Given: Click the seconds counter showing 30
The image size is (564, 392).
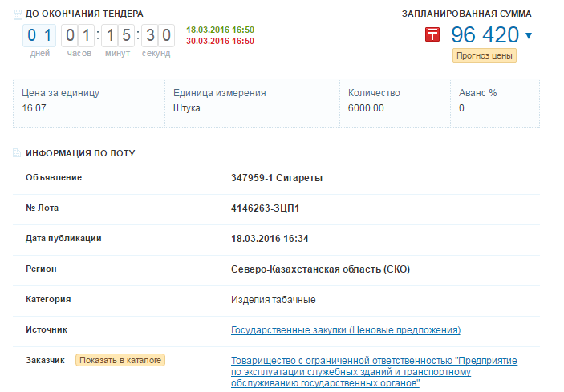Looking at the screenshot, I should point(157,36).
